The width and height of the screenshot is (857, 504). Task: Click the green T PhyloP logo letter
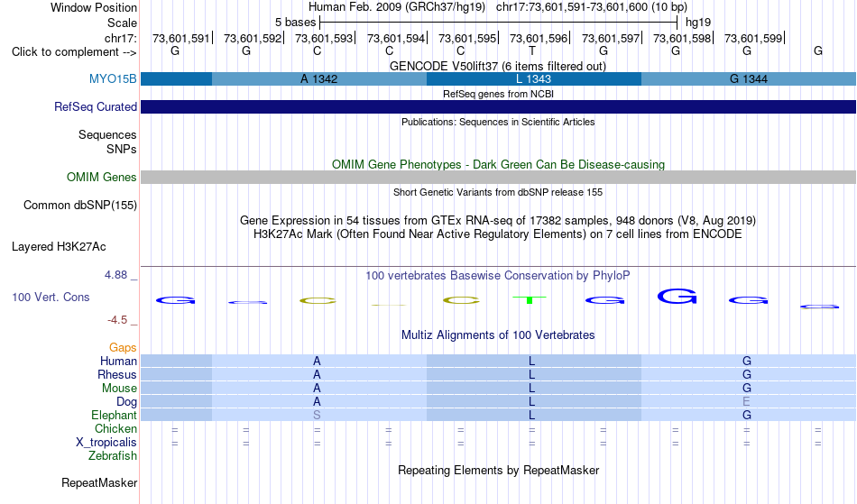point(529,299)
